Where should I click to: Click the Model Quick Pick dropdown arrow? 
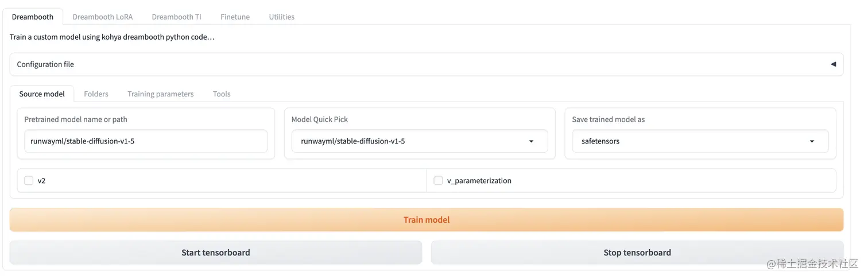tap(531, 141)
